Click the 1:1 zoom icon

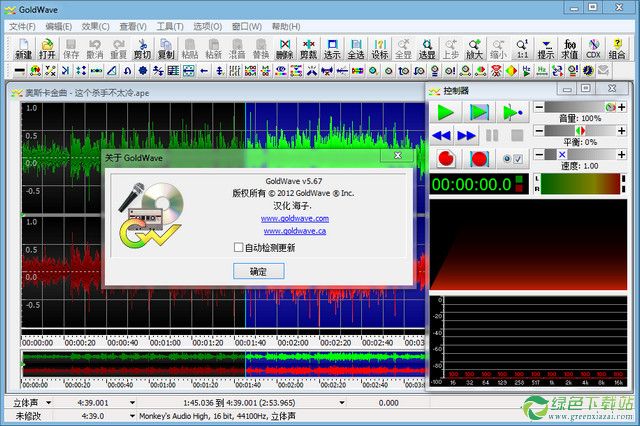(522, 49)
